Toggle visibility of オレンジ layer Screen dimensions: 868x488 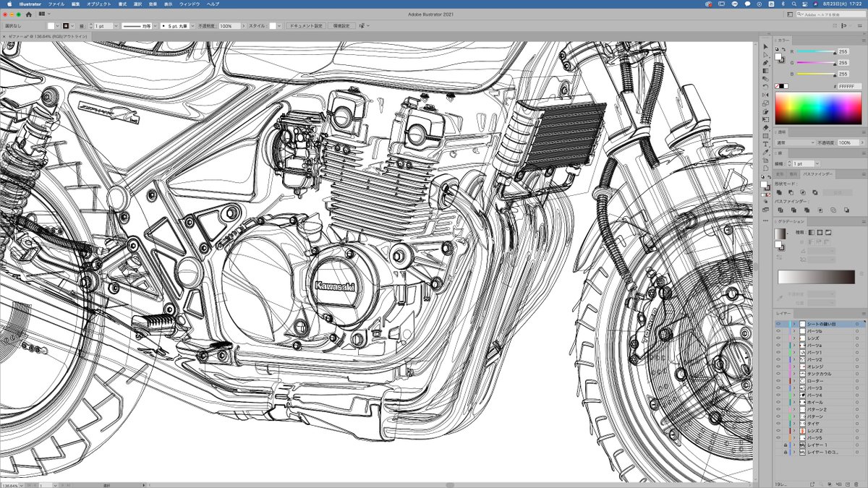pos(778,367)
